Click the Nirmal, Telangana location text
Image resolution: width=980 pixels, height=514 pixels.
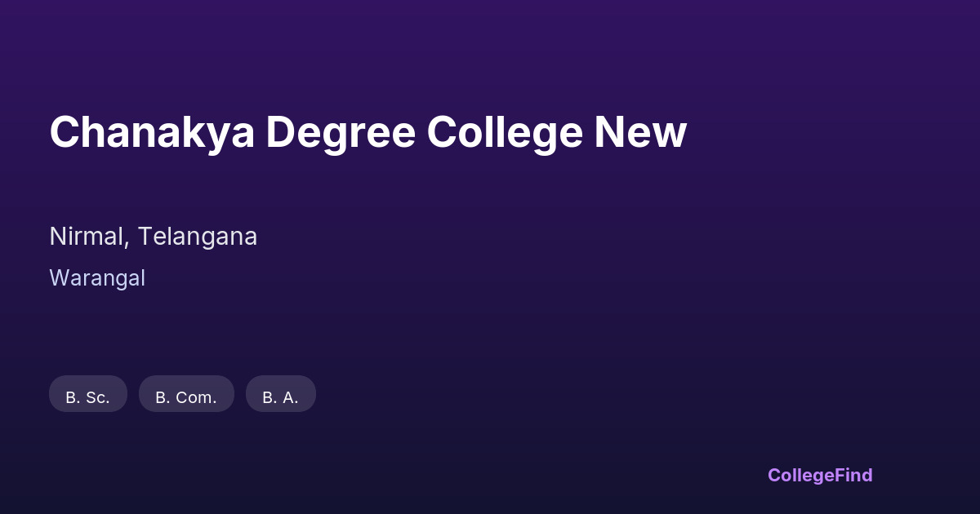pos(153,237)
